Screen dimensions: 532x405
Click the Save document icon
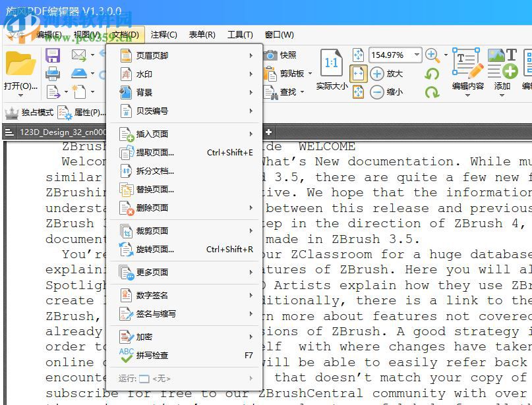click(x=53, y=56)
